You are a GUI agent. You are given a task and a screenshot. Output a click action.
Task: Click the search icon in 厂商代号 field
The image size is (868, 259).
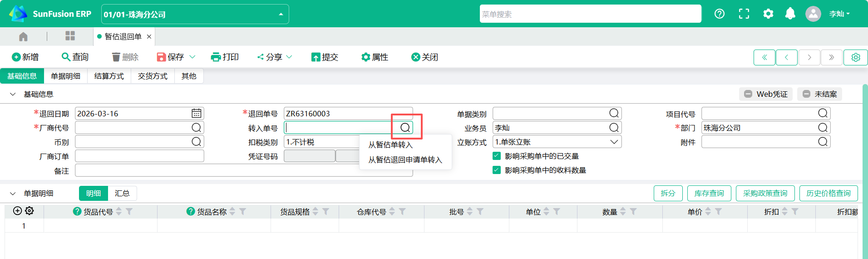click(196, 128)
